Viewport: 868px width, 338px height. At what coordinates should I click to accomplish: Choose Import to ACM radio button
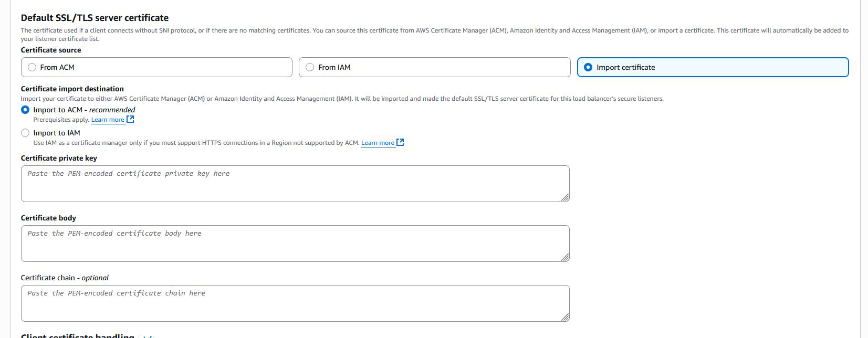click(25, 110)
